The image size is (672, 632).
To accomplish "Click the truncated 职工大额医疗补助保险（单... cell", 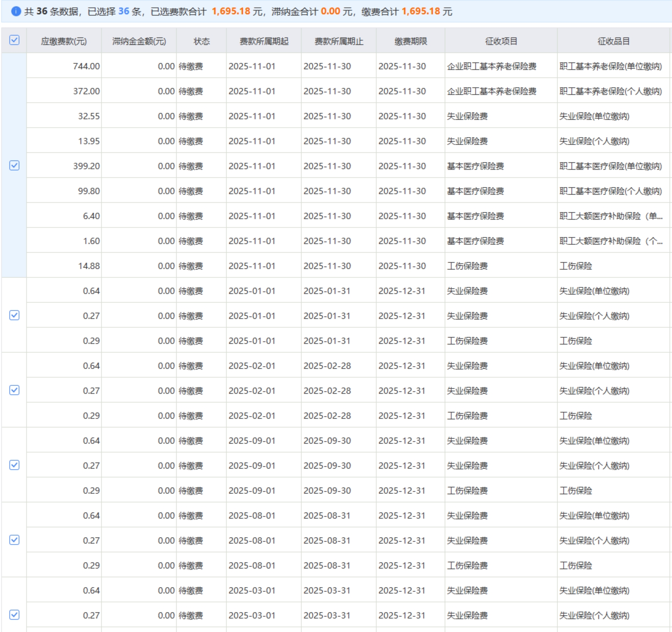I will click(x=611, y=216).
